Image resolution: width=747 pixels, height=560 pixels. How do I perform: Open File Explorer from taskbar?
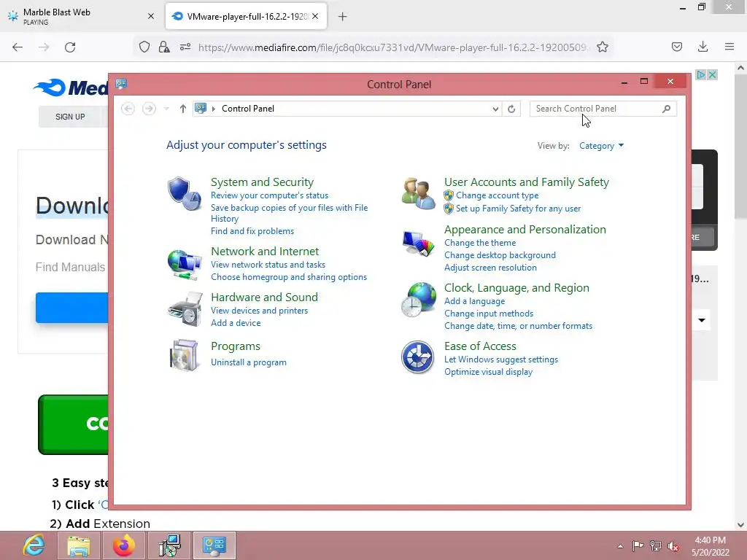pyautogui.click(x=79, y=545)
